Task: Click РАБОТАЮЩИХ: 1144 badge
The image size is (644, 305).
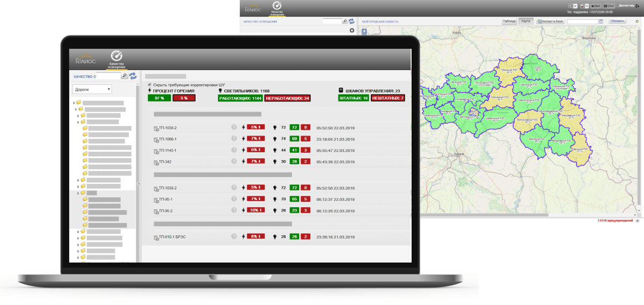Action: tap(240, 98)
